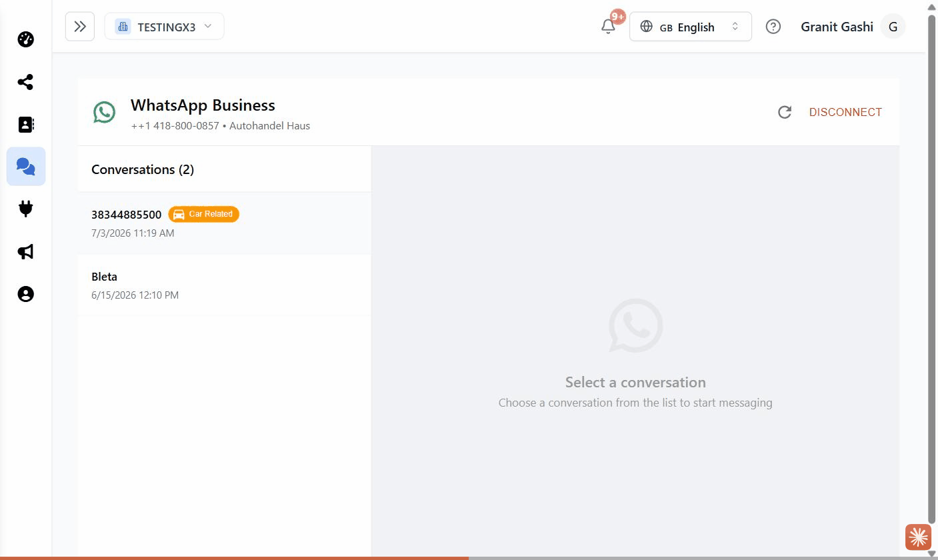This screenshot has height=560, width=938.
Task: Open the notifications bell
Action: point(608,27)
